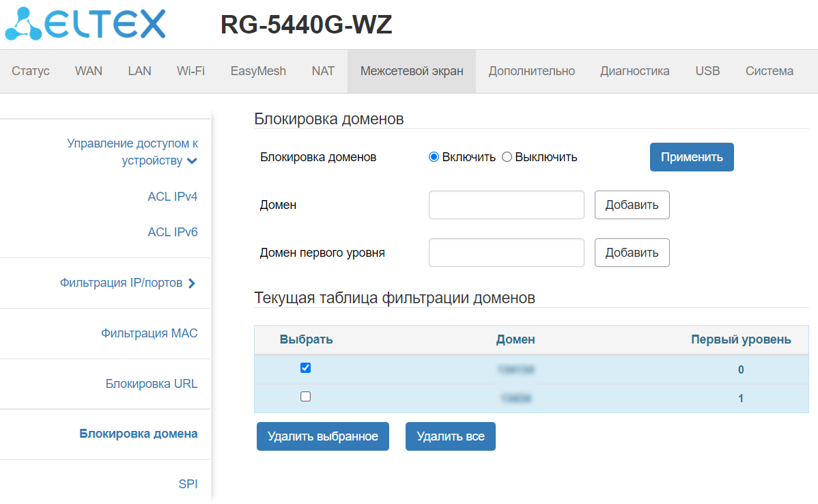Open the Система tab

[769, 71]
